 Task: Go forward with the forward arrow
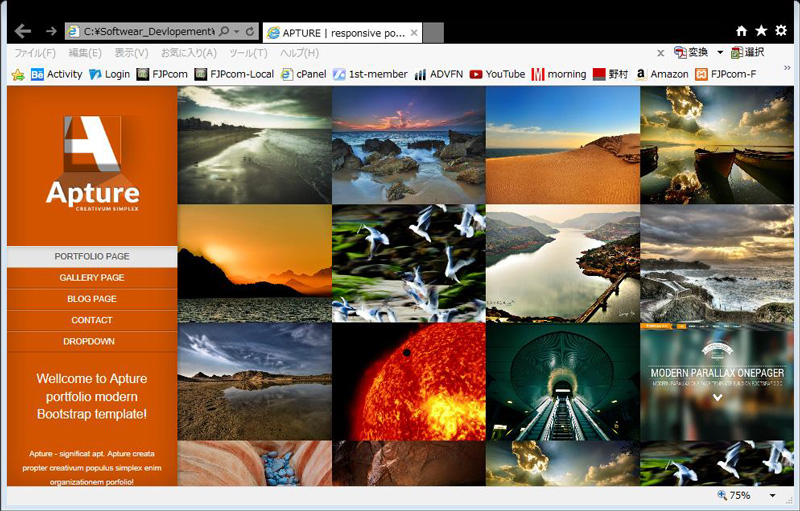click(51, 32)
